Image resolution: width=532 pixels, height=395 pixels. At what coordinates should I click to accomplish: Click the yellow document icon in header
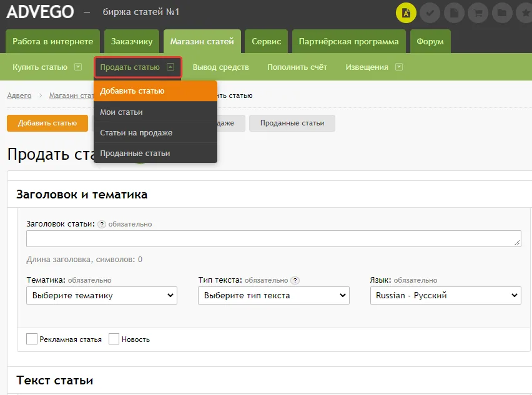(406, 12)
